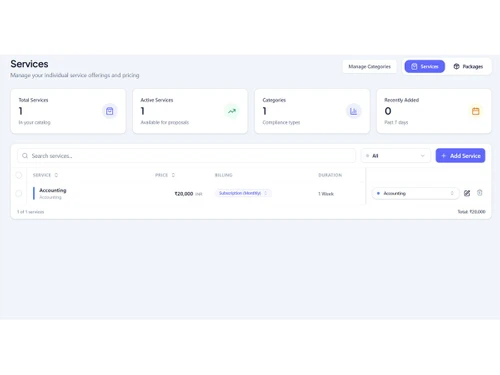Switch to the Packages tab

(x=468, y=66)
